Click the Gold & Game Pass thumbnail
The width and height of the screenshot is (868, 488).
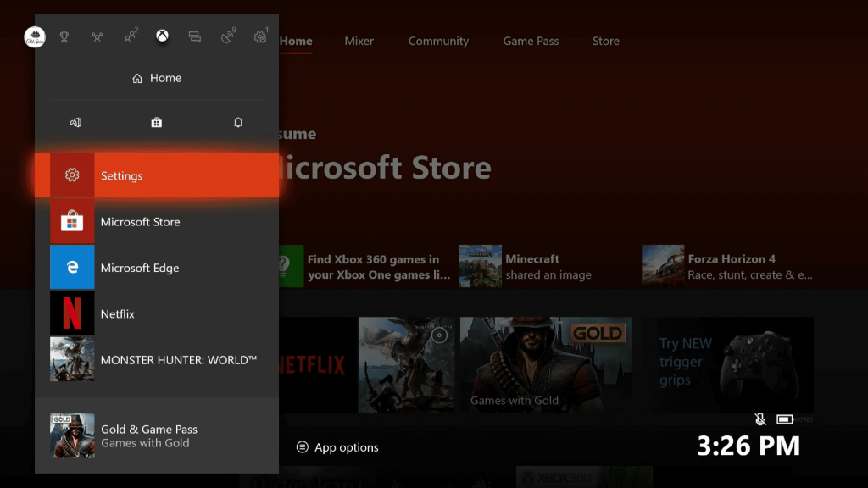click(72, 436)
